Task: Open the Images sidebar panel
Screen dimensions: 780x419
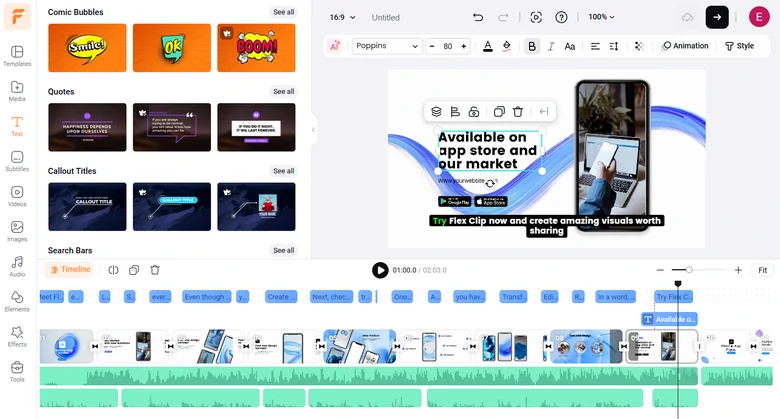Action: pyautogui.click(x=17, y=231)
